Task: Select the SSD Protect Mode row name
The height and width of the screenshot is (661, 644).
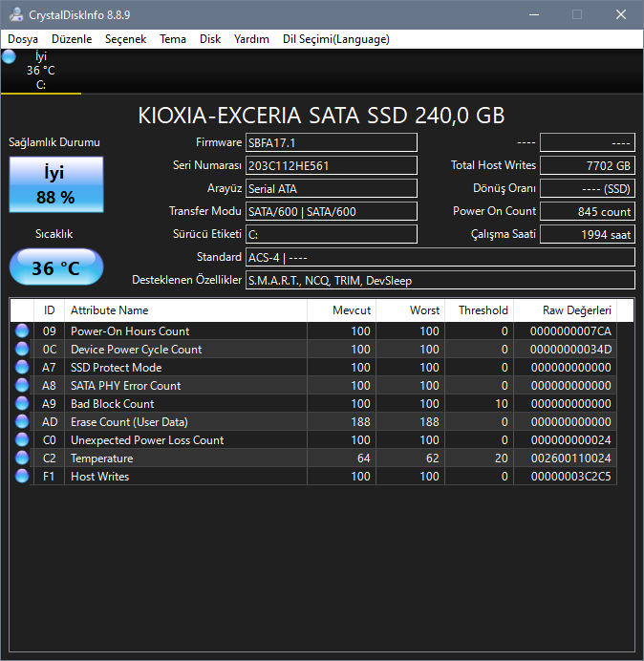Action: pos(116,368)
